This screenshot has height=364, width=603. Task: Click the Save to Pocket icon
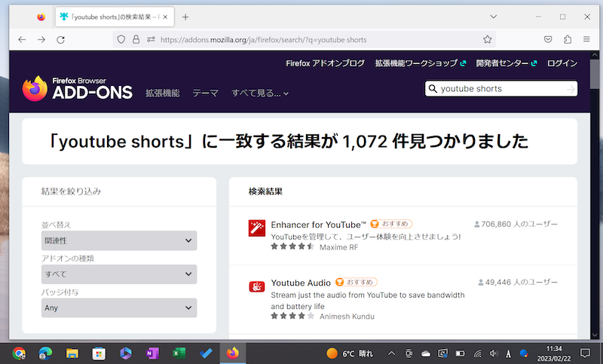coord(548,39)
